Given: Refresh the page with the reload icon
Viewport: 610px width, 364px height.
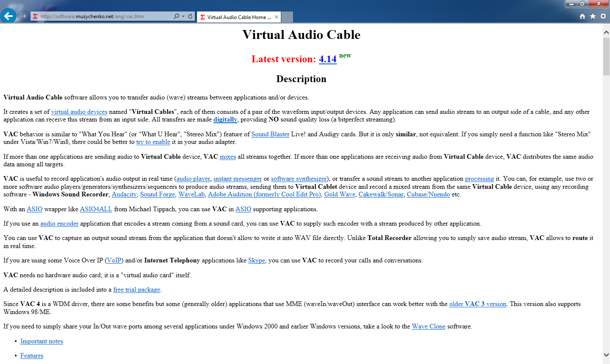Looking at the screenshot, I should coord(190,16).
